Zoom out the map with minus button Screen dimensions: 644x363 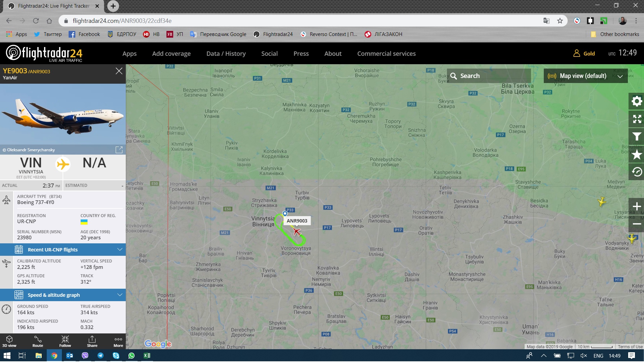click(x=636, y=224)
